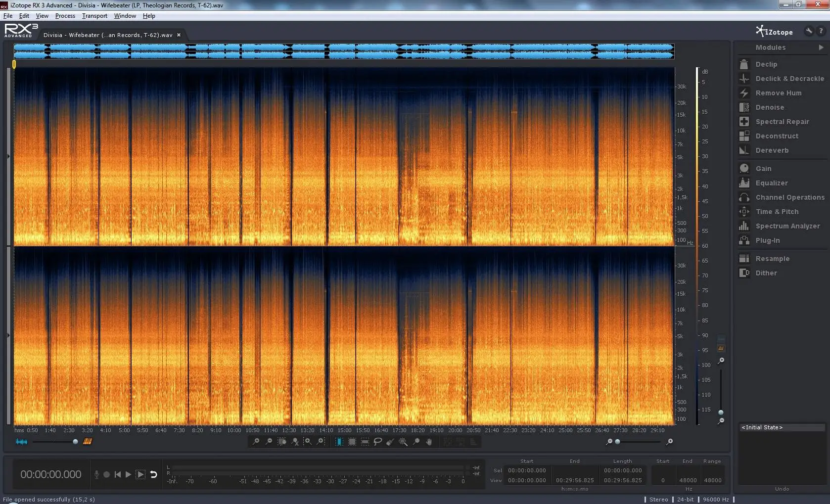Image resolution: width=830 pixels, height=504 pixels.
Task: Select the time-frequency rectangle selection tool
Action: coord(352,442)
